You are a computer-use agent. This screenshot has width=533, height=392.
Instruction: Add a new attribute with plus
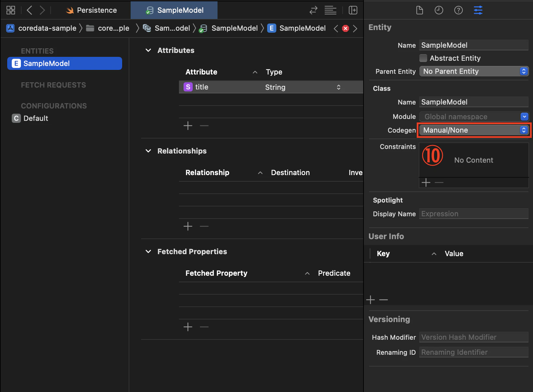click(188, 125)
